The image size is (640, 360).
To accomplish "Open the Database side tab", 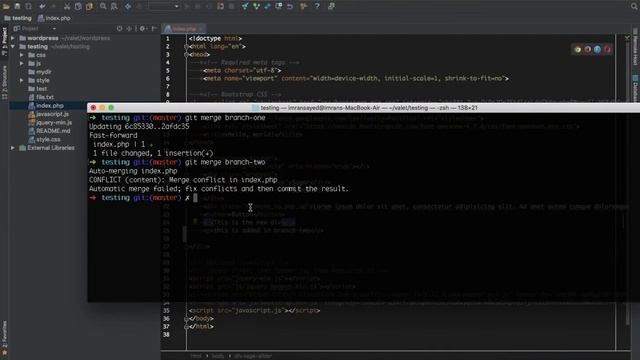I will point(636,88).
